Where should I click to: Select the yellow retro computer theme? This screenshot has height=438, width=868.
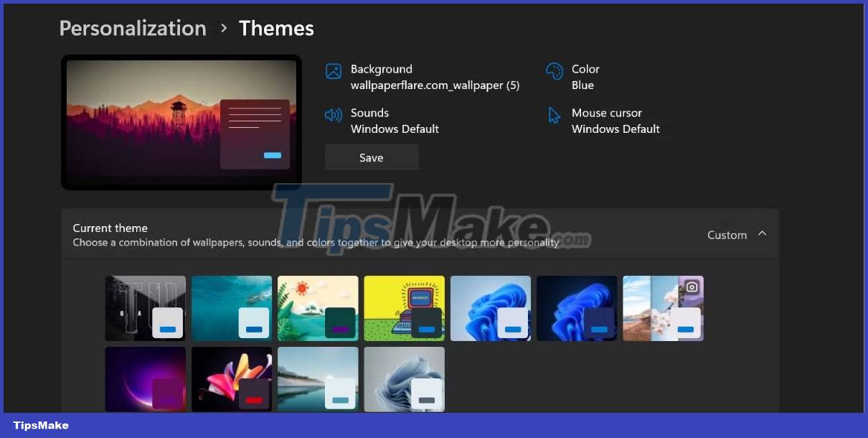(x=404, y=307)
